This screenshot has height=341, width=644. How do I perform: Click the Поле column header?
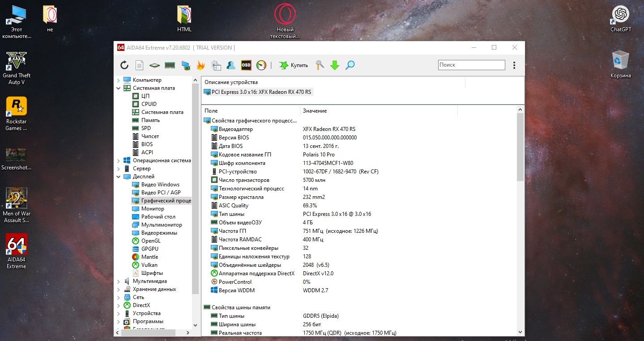(251, 111)
